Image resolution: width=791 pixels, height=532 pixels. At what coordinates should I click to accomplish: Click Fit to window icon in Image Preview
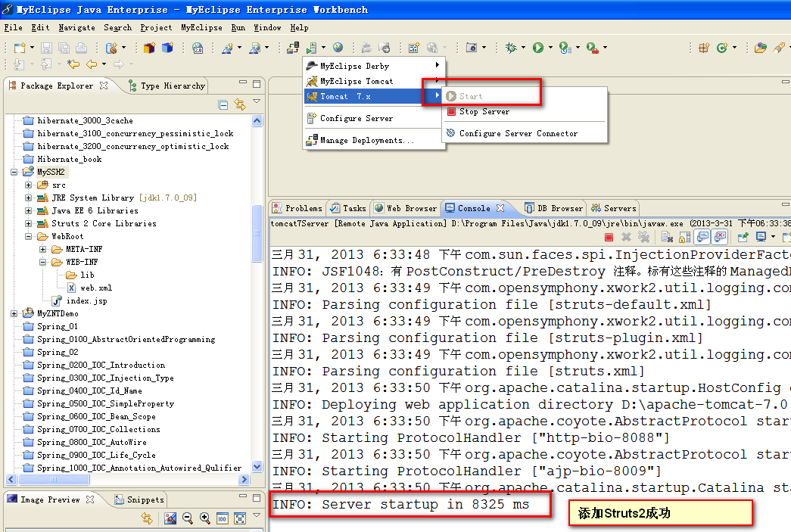[x=240, y=518]
